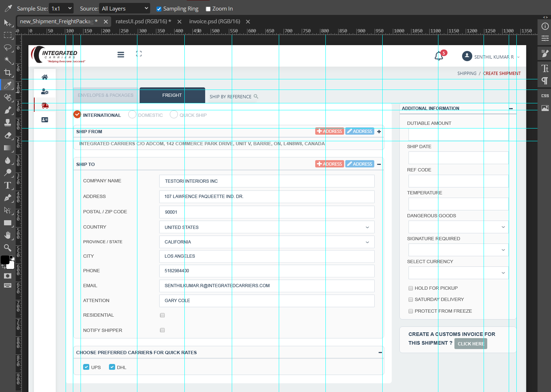Open the Brush settings panel
This screenshot has height=392, width=551.
545,54
